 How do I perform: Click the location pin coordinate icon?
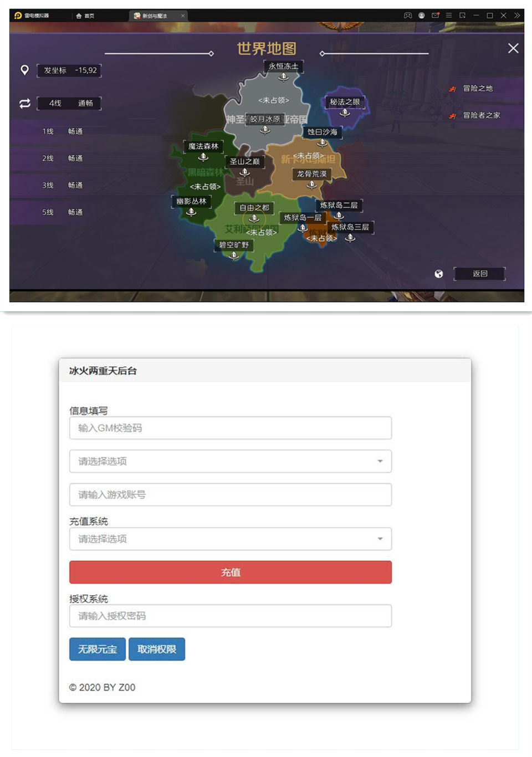(x=25, y=70)
